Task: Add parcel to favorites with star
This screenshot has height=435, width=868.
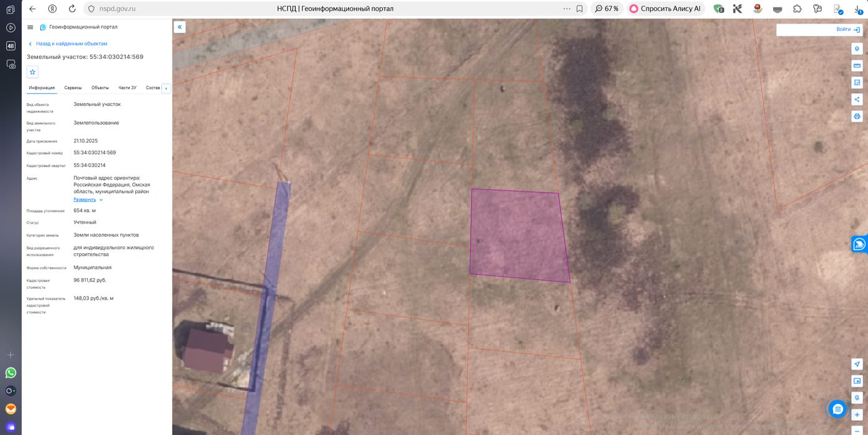Action: tap(33, 72)
